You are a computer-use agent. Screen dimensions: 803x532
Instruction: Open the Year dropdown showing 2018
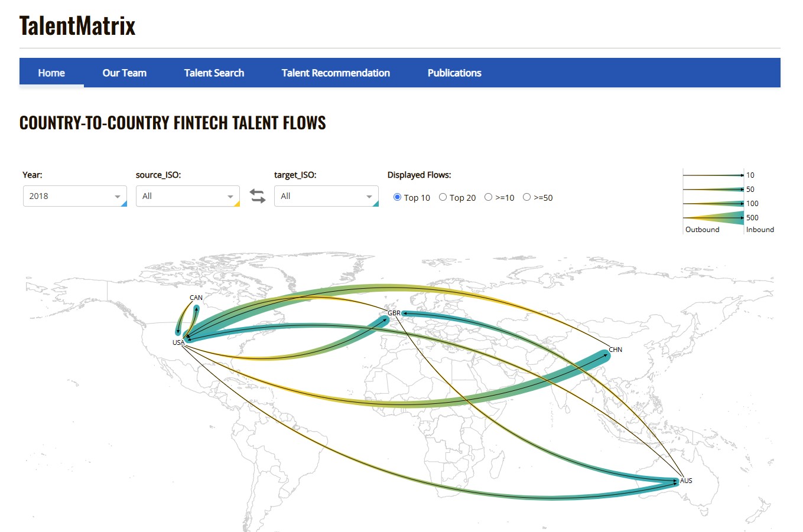pyautogui.click(x=74, y=195)
